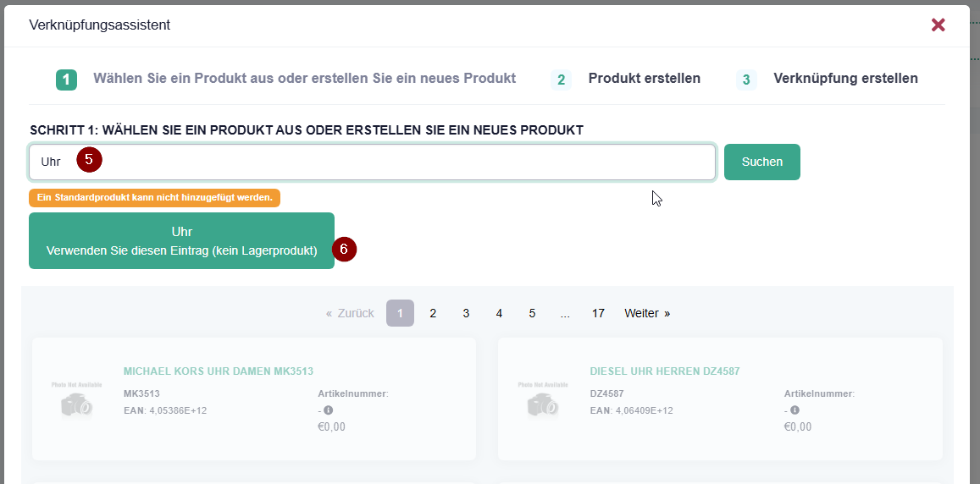Click the Suchen button
Image resolution: width=980 pixels, height=484 pixels.
(x=761, y=162)
